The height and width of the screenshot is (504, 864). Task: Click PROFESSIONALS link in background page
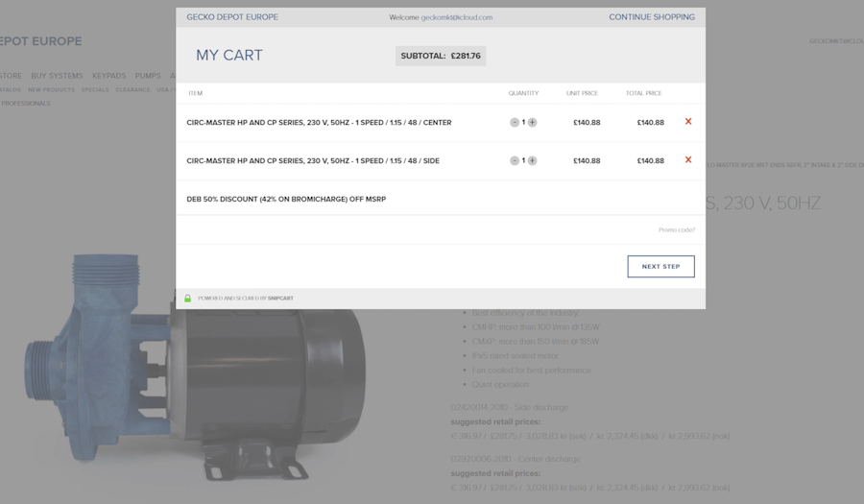25,103
